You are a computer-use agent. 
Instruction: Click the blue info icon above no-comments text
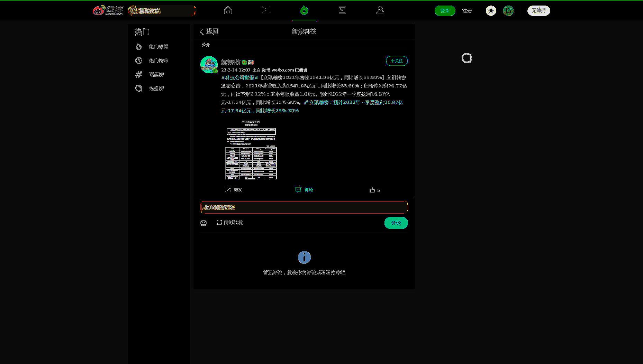[x=304, y=257]
